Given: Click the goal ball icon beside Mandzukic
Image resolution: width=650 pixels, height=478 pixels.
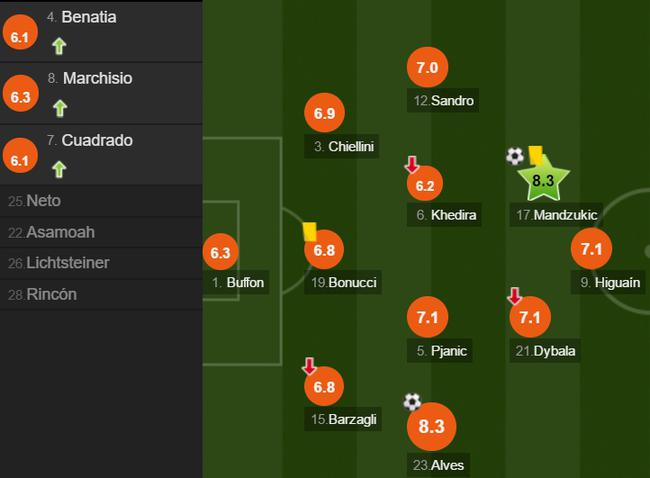Looking at the screenshot, I should pyautogui.click(x=515, y=156).
